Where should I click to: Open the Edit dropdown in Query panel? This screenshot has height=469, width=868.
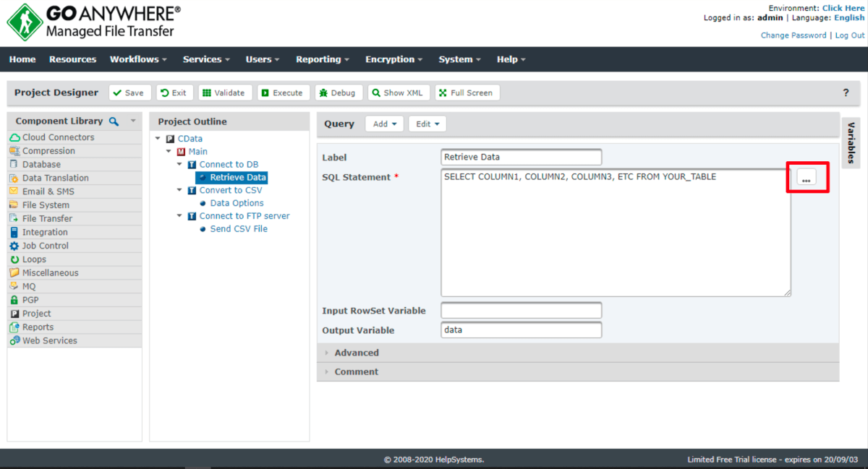pos(427,124)
